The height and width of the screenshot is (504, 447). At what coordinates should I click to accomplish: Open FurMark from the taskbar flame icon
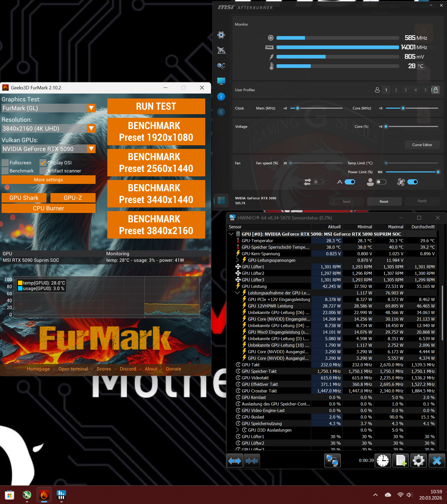click(44, 495)
